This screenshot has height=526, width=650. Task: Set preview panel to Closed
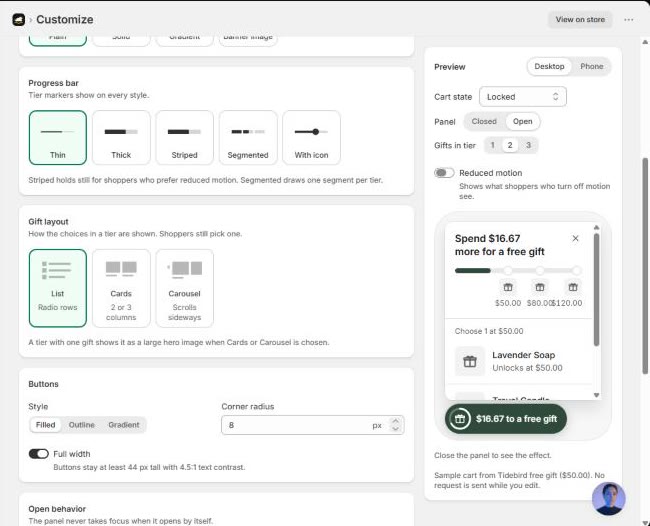click(x=484, y=121)
